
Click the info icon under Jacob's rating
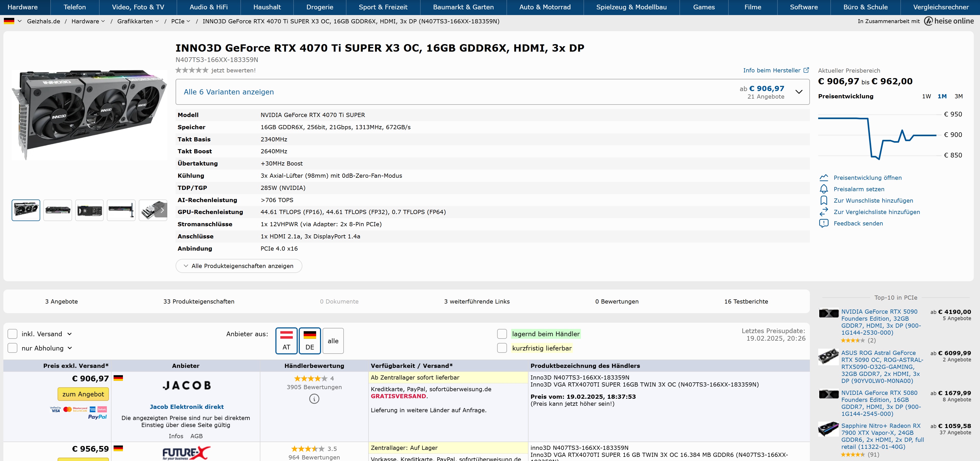click(x=314, y=399)
